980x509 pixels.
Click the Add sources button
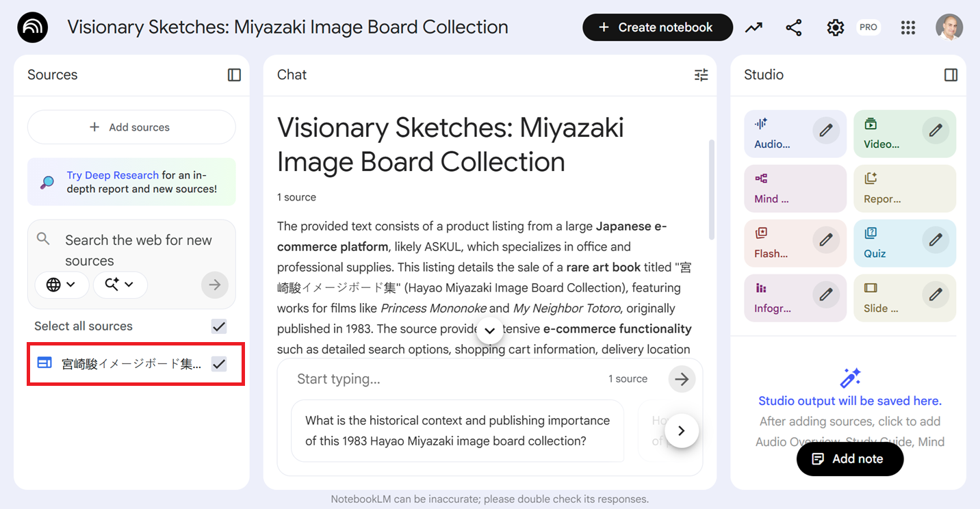coord(131,127)
